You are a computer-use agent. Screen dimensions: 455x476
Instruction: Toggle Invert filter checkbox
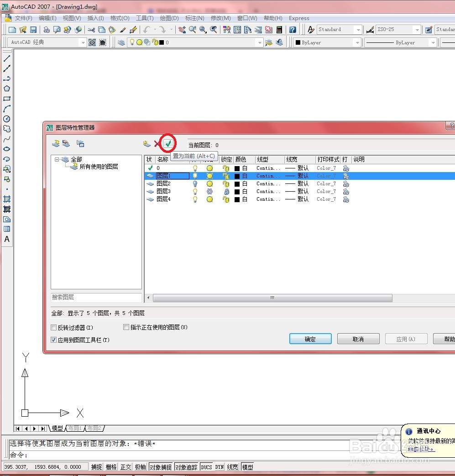coord(54,328)
